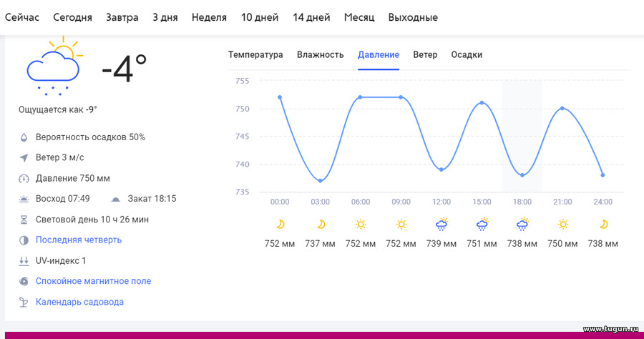Click the Закат 18:15 text
The width and height of the screenshot is (644, 339).
[152, 199]
